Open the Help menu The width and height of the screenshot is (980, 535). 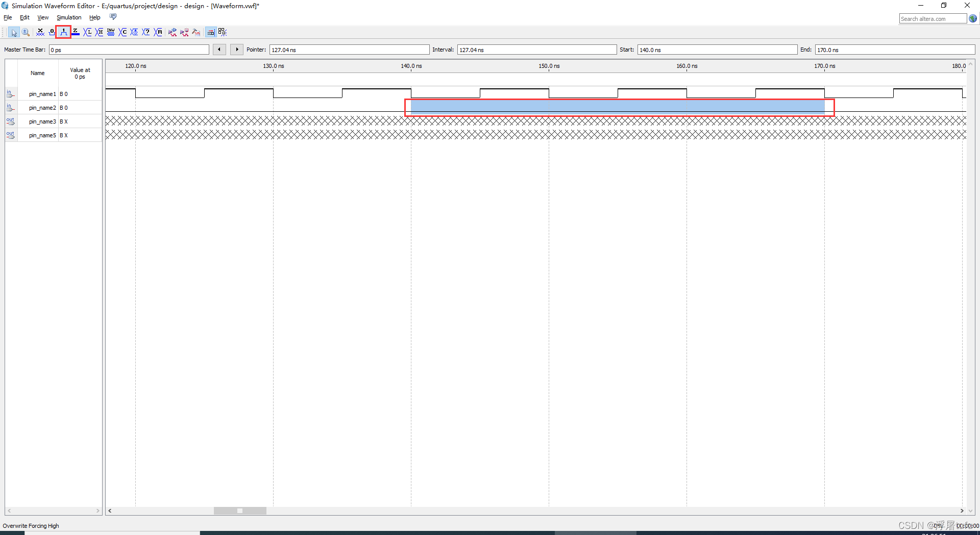(95, 17)
